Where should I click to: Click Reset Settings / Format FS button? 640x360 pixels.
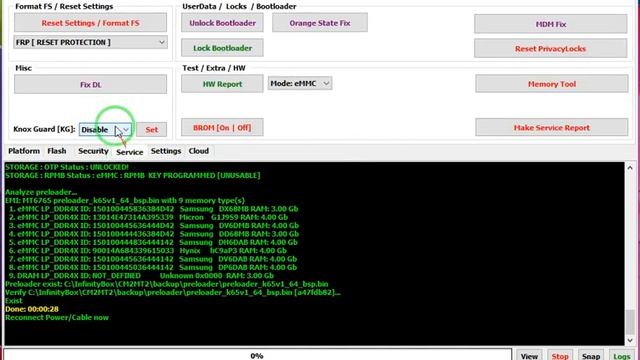coord(90,23)
